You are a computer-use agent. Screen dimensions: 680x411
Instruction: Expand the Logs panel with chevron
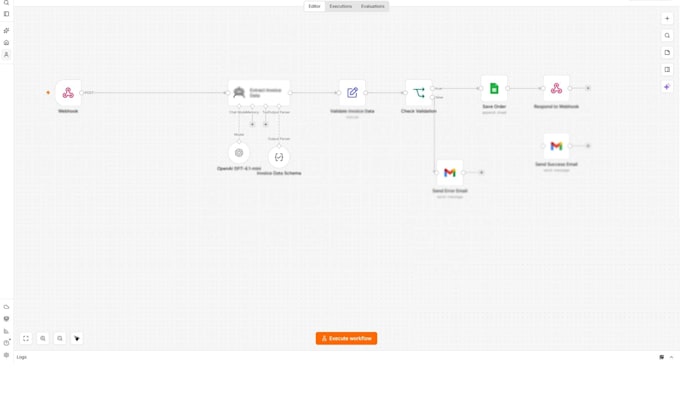[x=671, y=357]
